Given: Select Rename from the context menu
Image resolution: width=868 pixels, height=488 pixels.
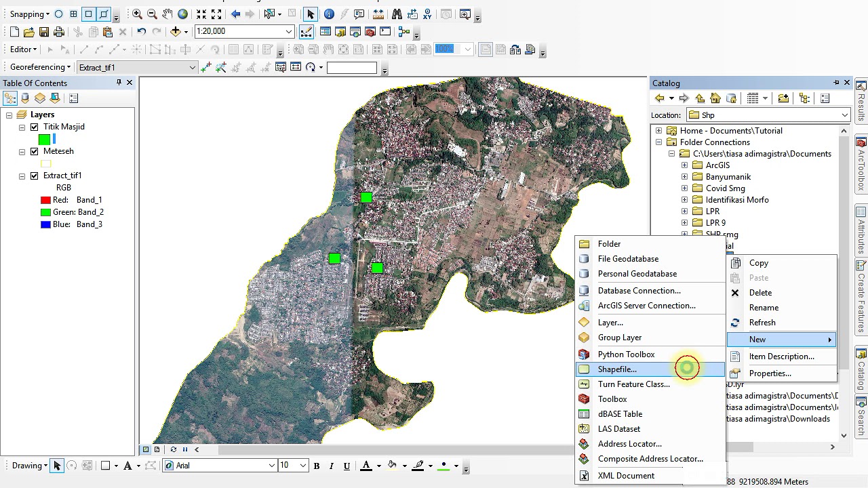Looking at the screenshot, I should [x=782, y=308].
